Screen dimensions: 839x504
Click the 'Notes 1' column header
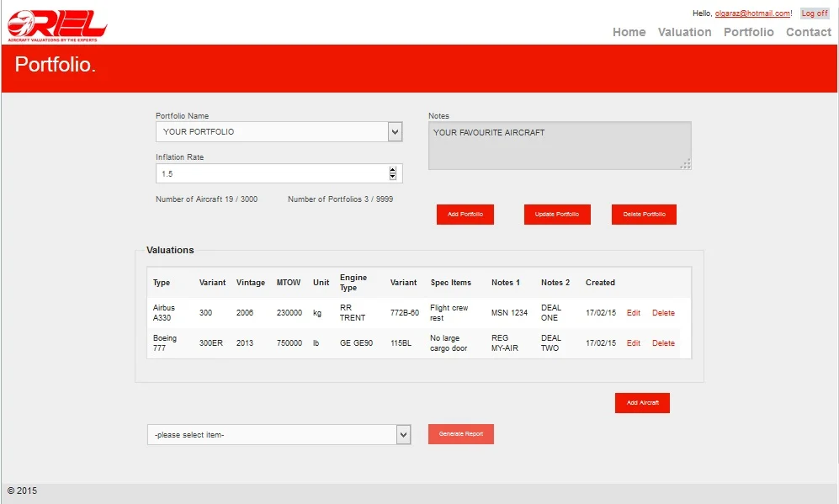tap(506, 283)
